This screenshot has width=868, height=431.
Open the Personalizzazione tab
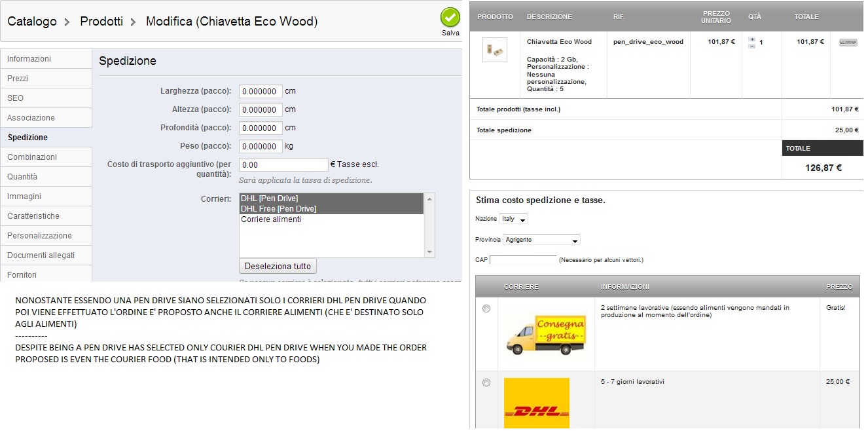[46, 236]
